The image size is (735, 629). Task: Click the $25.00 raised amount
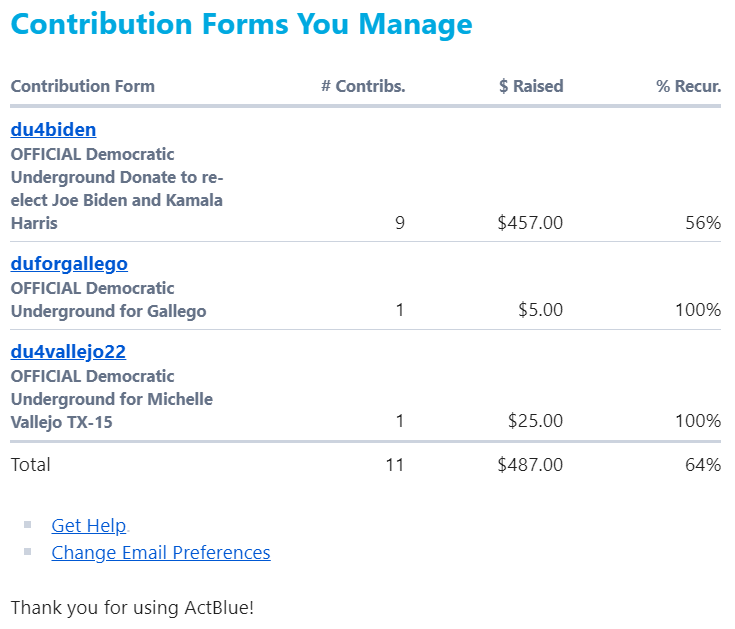click(535, 421)
